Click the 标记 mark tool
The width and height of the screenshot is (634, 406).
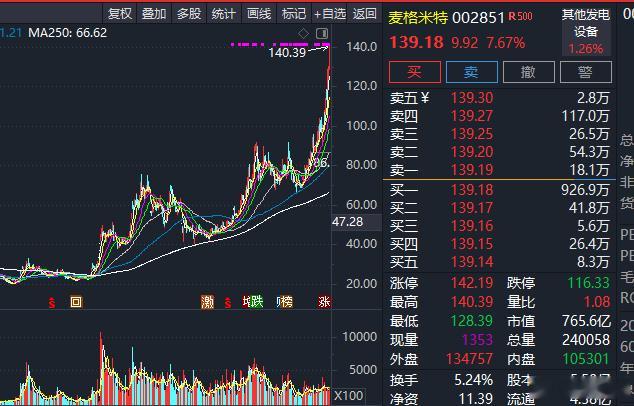tap(294, 14)
